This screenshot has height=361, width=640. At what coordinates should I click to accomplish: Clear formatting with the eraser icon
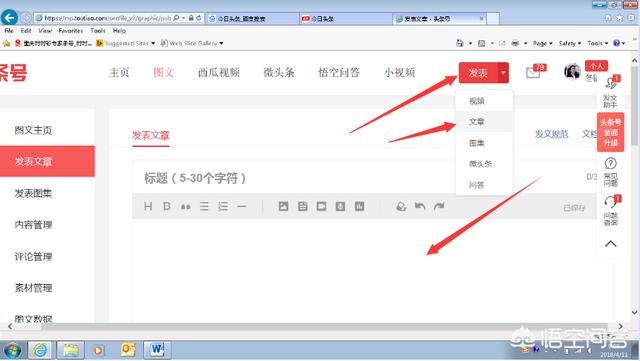(401, 207)
